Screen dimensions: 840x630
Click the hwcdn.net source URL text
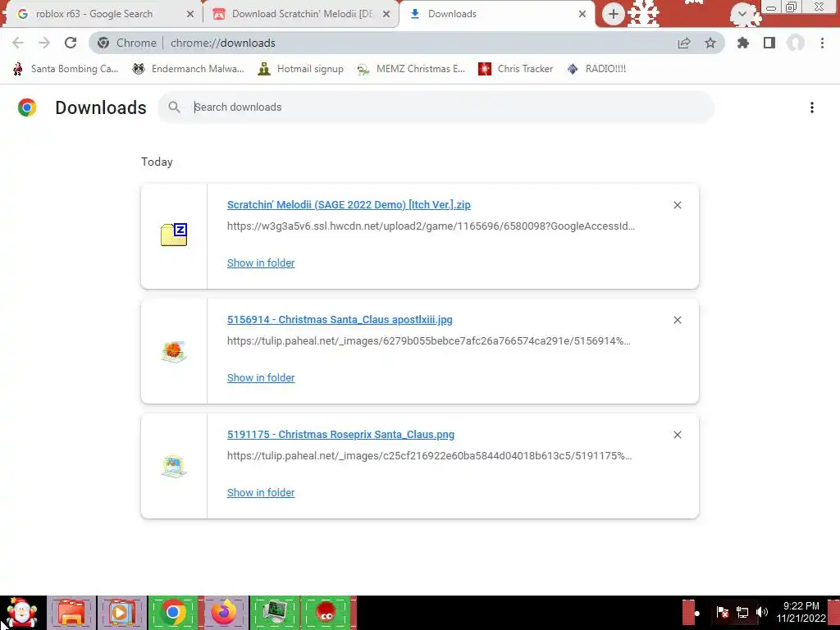point(431,226)
